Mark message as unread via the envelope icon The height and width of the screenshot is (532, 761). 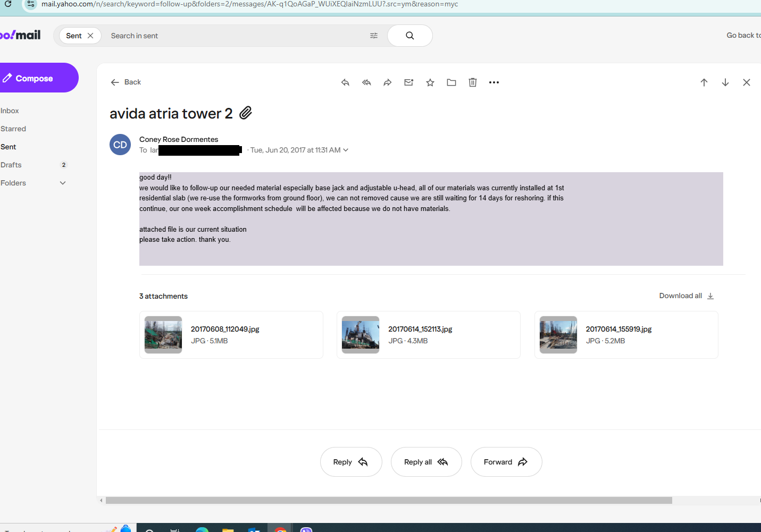(409, 82)
